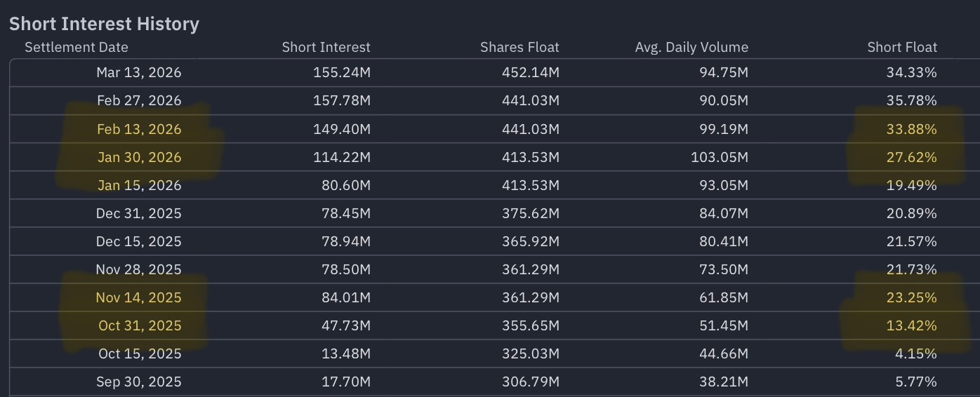This screenshot has height=397, width=980.
Task: Click the Nov 14, 2025 date cell
Action: [x=139, y=297]
